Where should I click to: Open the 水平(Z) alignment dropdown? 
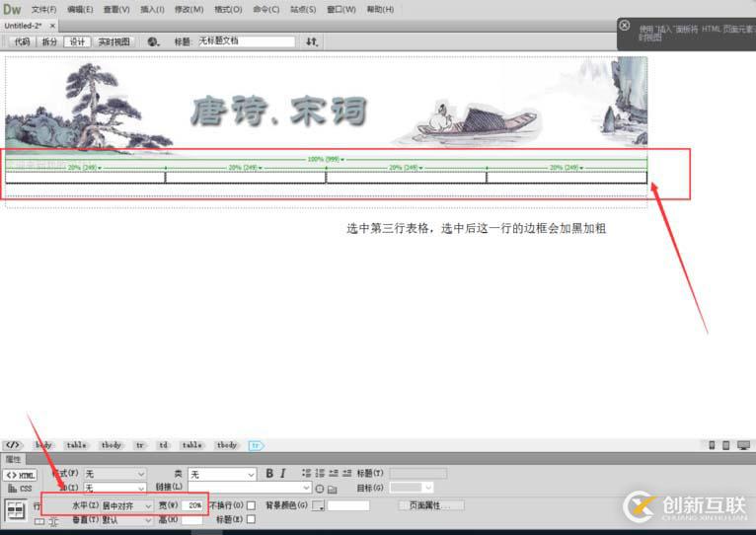point(126,505)
